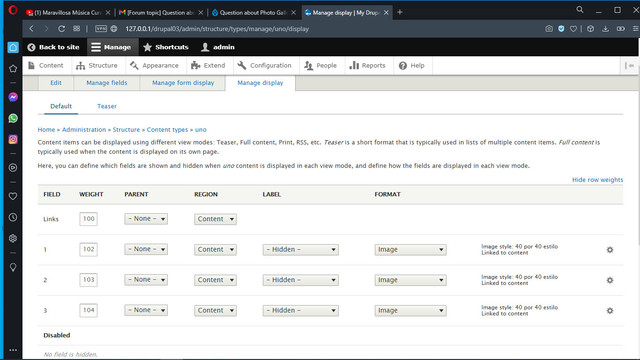The width and height of the screenshot is (640, 360).
Task: Open extensions cube icon
Action: tap(591, 29)
